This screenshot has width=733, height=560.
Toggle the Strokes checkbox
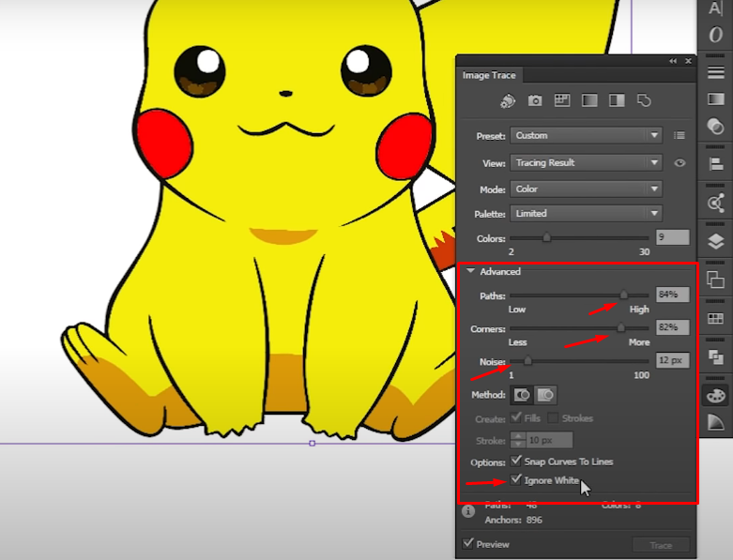553,417
